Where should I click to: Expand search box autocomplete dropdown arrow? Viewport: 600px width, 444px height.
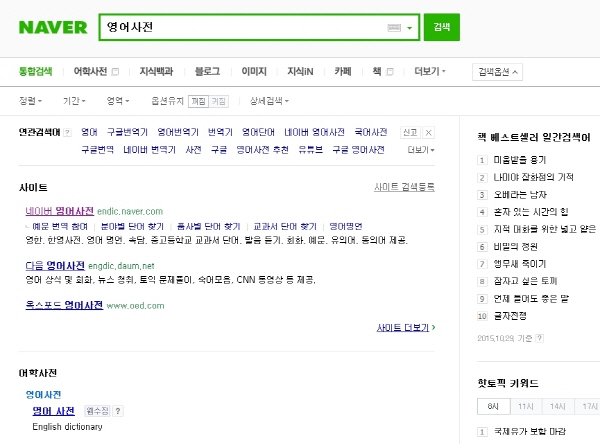(410, 28)
